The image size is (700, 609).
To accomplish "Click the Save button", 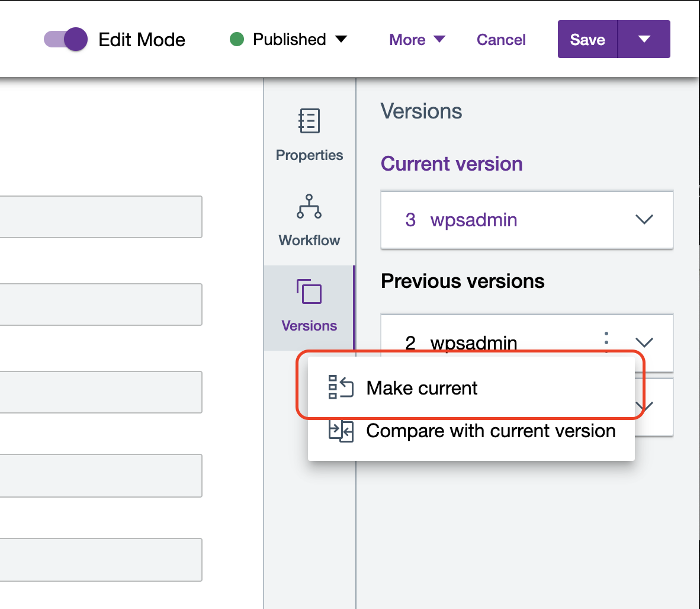I will (x=587, y=40).
